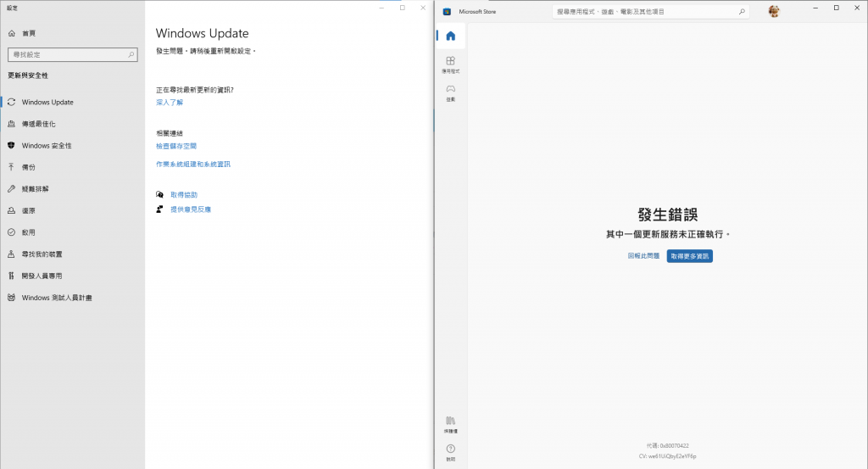Open 說明 help icon in Microsoft Store
This screenshot has width=868, height=469.
tap(451, 452)
